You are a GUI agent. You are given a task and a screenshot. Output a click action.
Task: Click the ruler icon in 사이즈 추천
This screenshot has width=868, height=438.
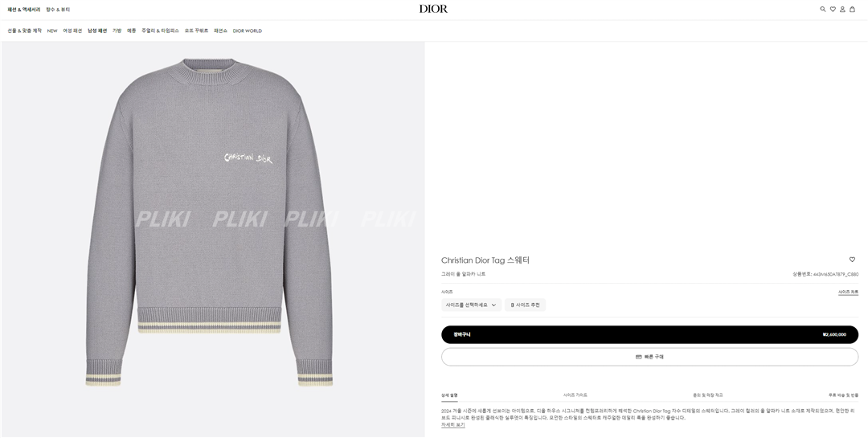(x=512, y=305)
